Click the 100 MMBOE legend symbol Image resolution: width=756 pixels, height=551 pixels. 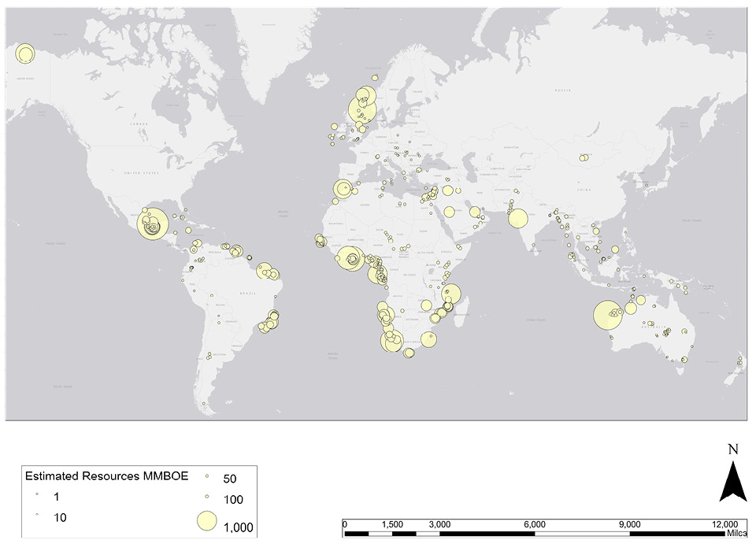tap(206, 497)
